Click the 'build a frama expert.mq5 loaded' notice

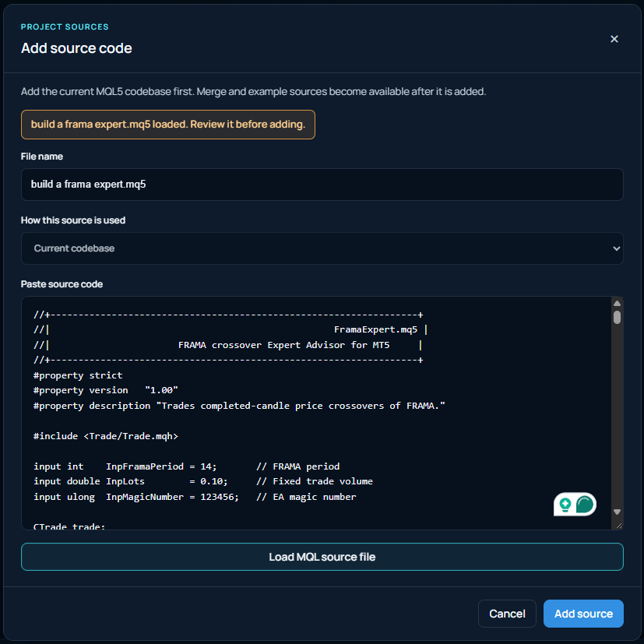(168, 125)
